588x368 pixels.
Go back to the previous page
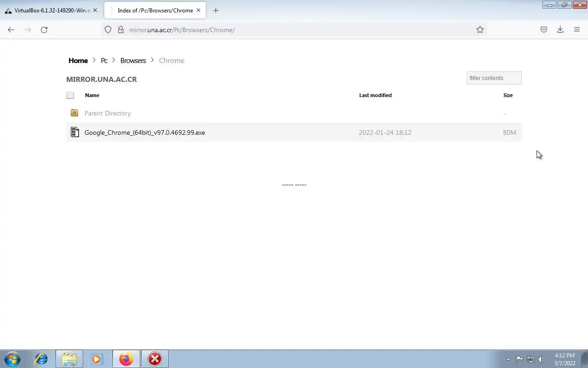click(11, 29)
